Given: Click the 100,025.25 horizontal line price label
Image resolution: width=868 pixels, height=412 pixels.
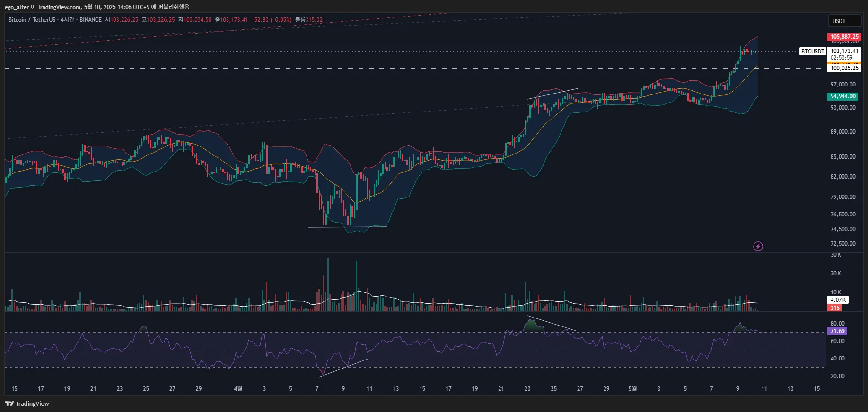Looking at the screenshot, I should (844, 68).
